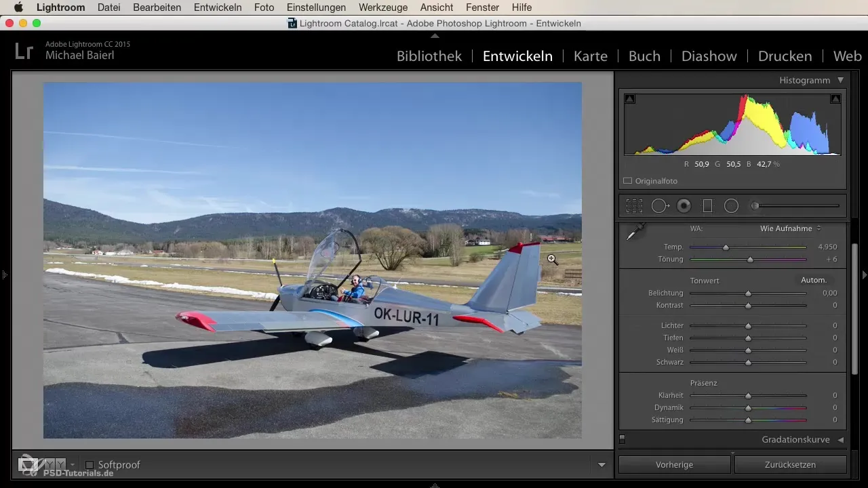Screen dimensions: 868x488
Task: Click the Sättigung slider handle
Action: [748, 420]
